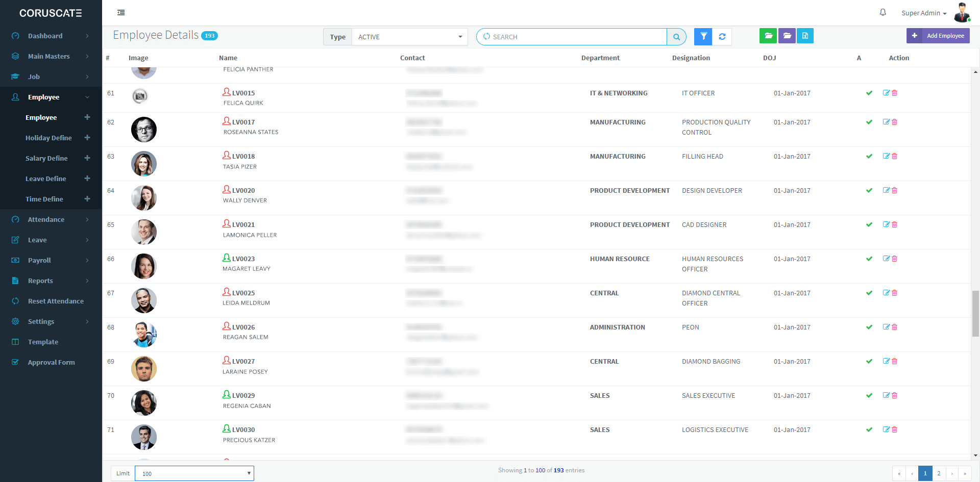Select Holiday Define in sidebar submenu
Screen dimensions: 980x482
pos(48,138)
